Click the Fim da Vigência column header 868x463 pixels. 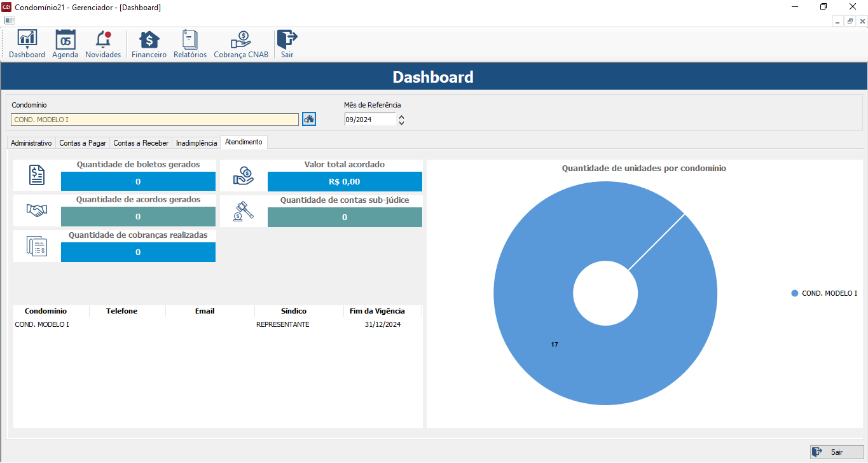click(x=377, y=311)
